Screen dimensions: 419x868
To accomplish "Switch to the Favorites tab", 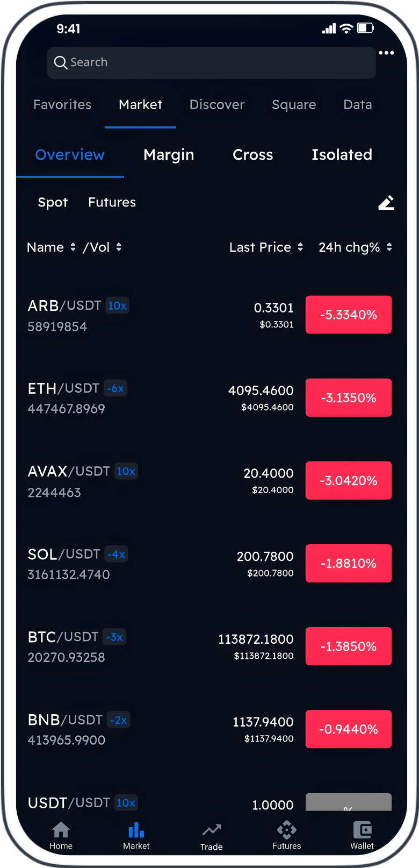I will [62, 105].
